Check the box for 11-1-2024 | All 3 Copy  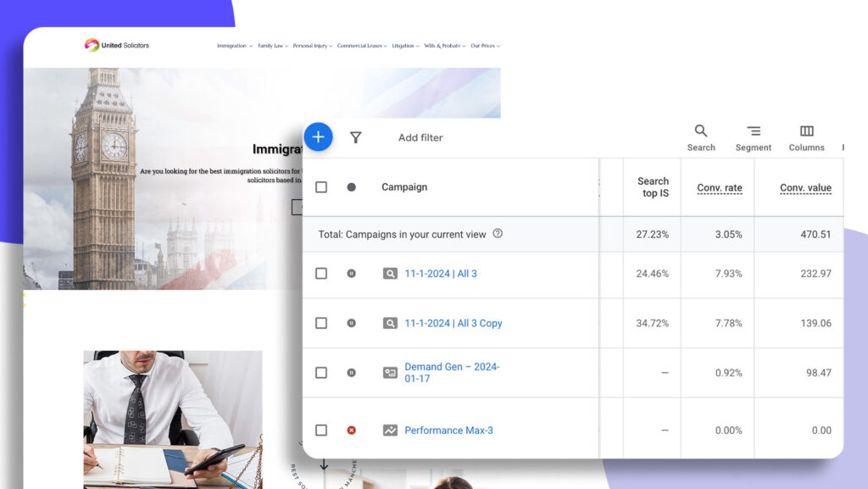coord(321,323)
